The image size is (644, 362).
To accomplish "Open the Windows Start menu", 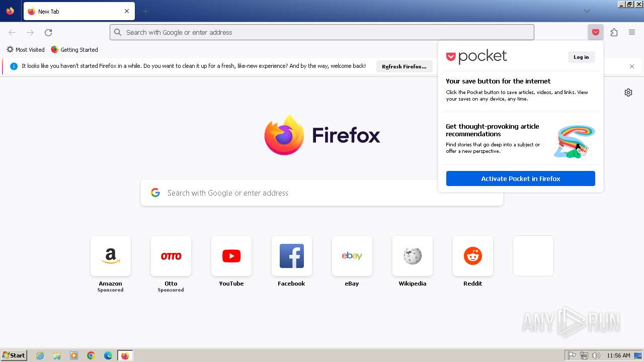I will tap(14, 355).
